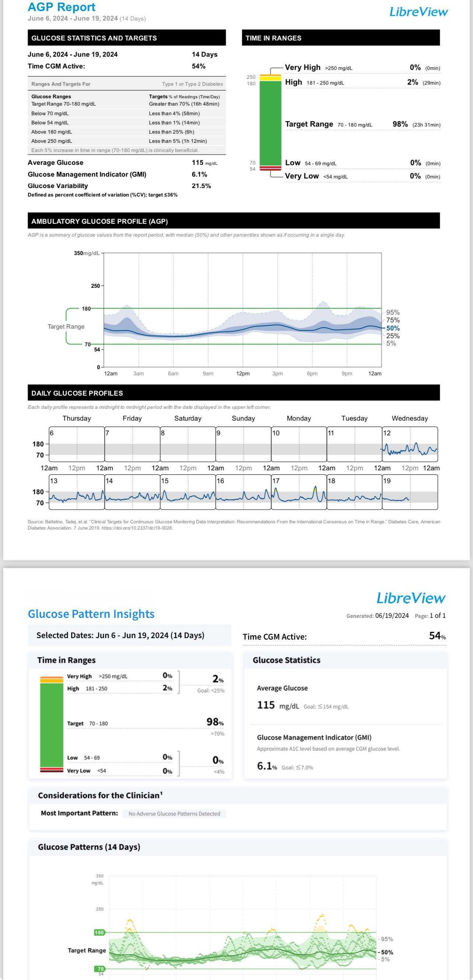473x980 pixels.
Task: Click the "Above 180 mg/dL" range label
Action: pos(52,132)
